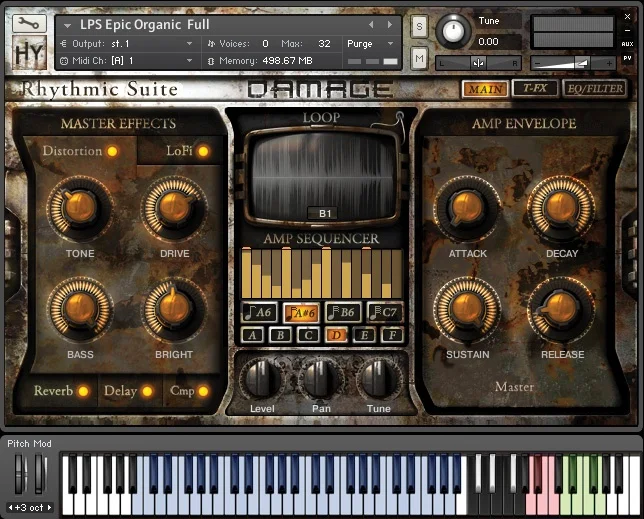Click the HY instrument logo icon
The height and width of the screenshot is (519, 644).
point(29,53)
